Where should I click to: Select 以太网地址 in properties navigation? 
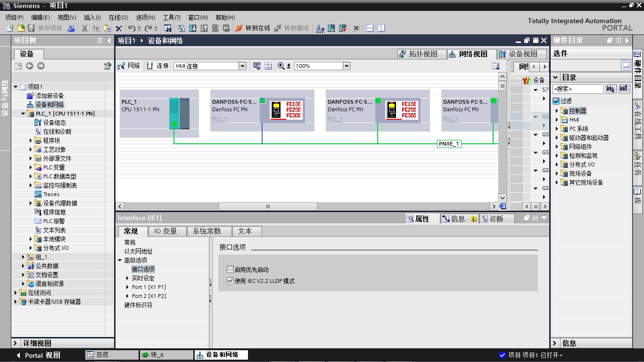[x=138, y=251]
